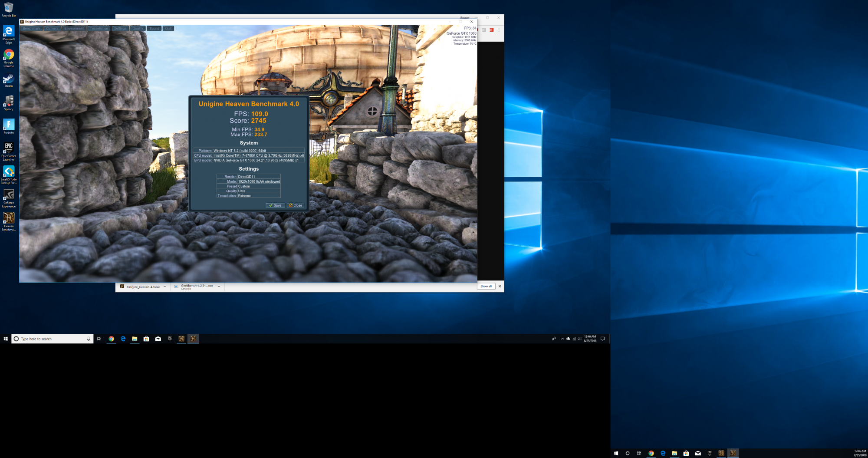Open the Mail app on the main taskbar
Image resolution: width=868 pixels, height=458 pixels.
(158, 339)
